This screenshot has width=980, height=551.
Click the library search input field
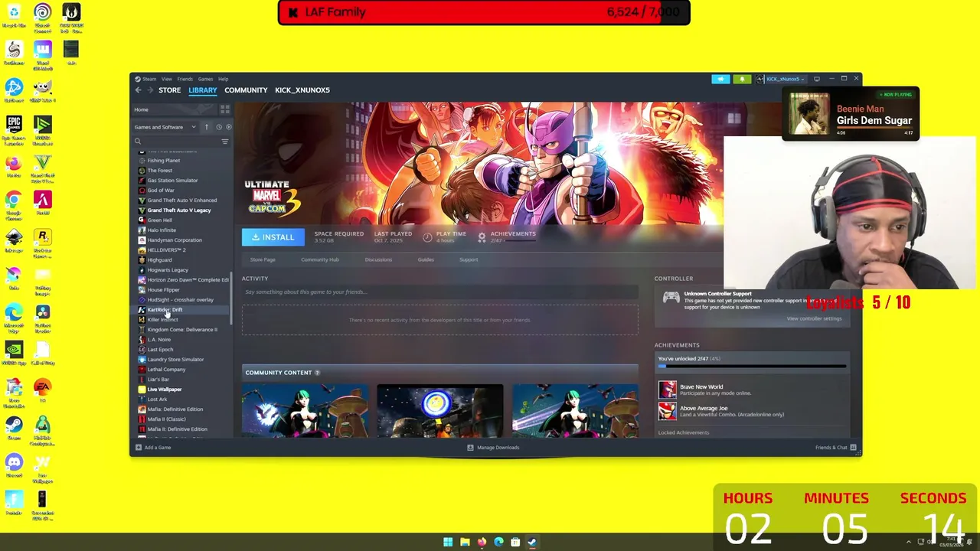coord(181,142)
